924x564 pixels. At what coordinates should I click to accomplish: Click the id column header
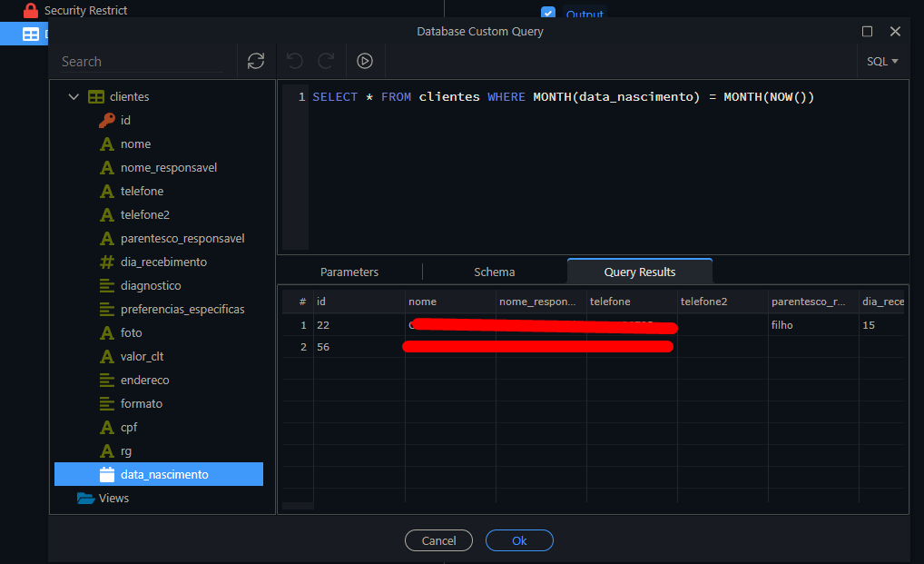point(359,302)
